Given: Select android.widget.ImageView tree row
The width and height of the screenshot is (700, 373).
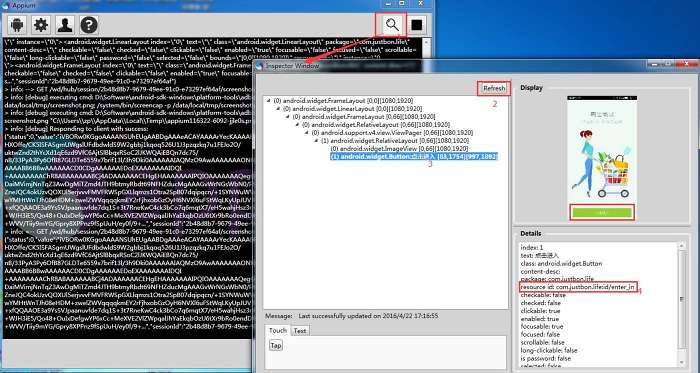Looking at the screenshot, I should 399,149.
